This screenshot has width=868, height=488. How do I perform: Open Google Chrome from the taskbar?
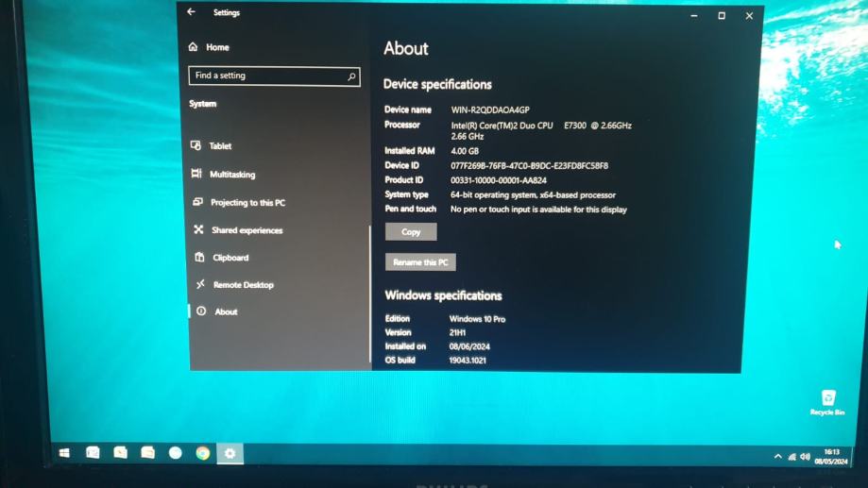[x=203, y=453]
